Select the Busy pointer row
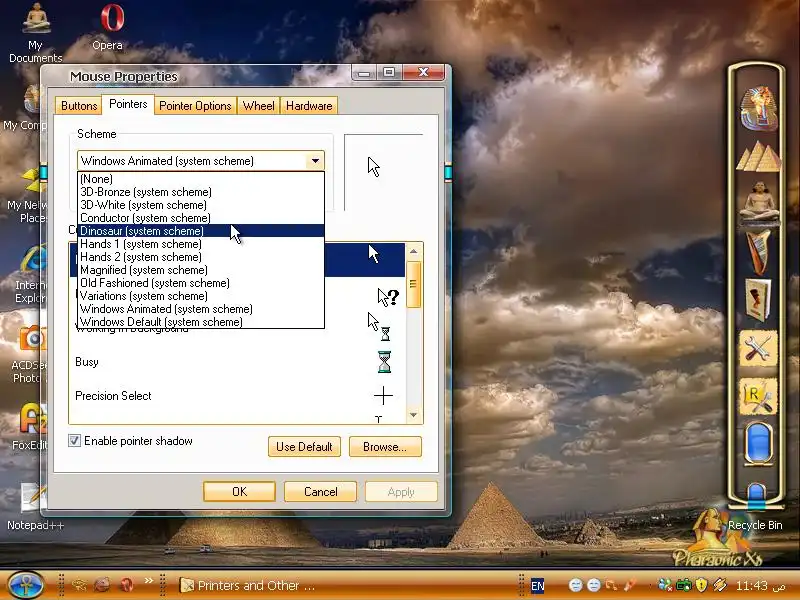Image resolution: width=800 pixels, height=600 pixels. tap(238, 362)
